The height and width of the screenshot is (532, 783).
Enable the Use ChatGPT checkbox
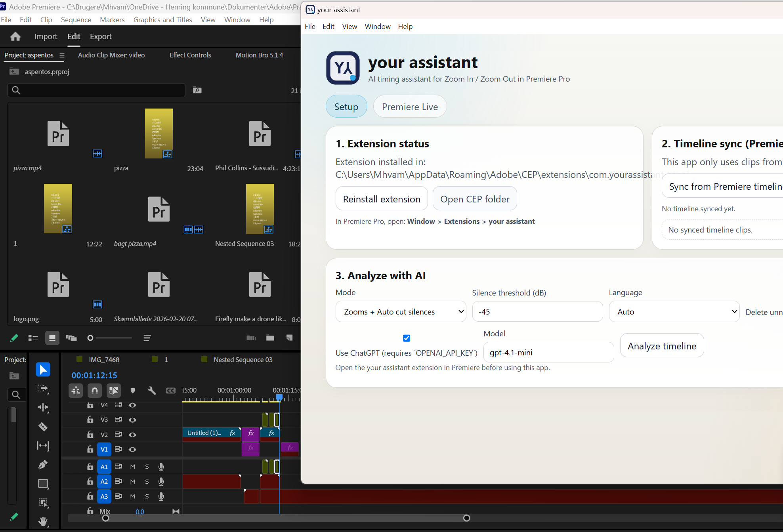point(407,338)
